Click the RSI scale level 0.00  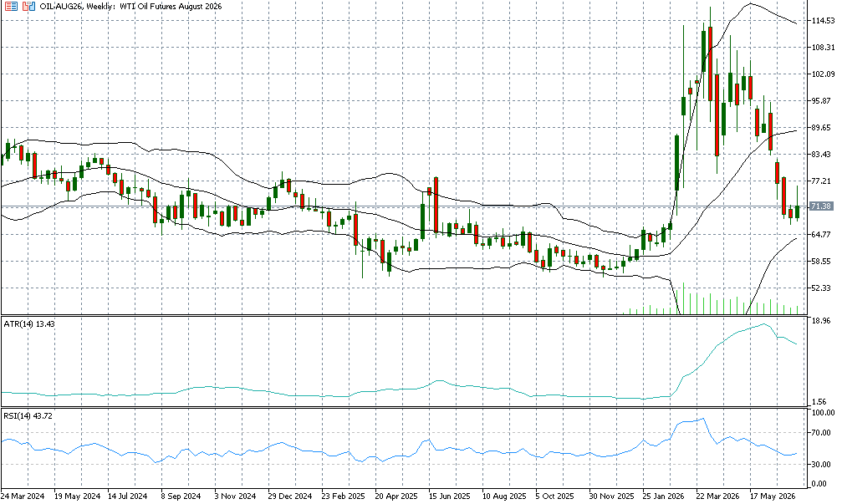tap(820, 484)
